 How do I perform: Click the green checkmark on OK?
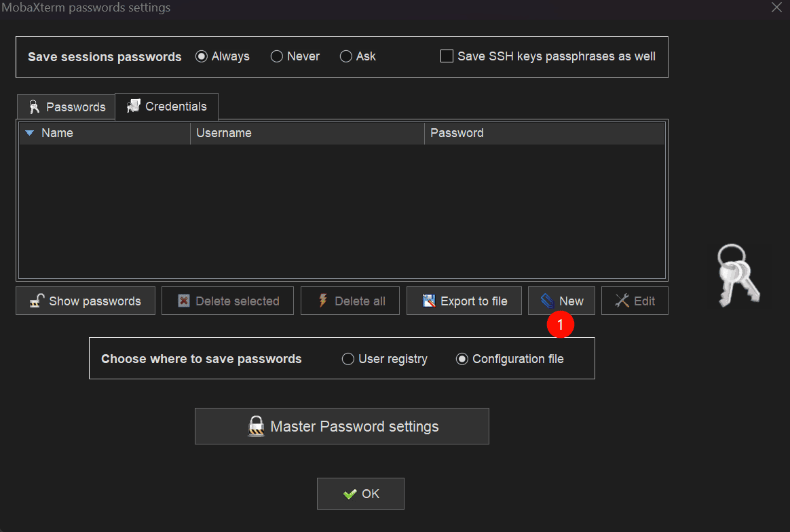[350, 494]
